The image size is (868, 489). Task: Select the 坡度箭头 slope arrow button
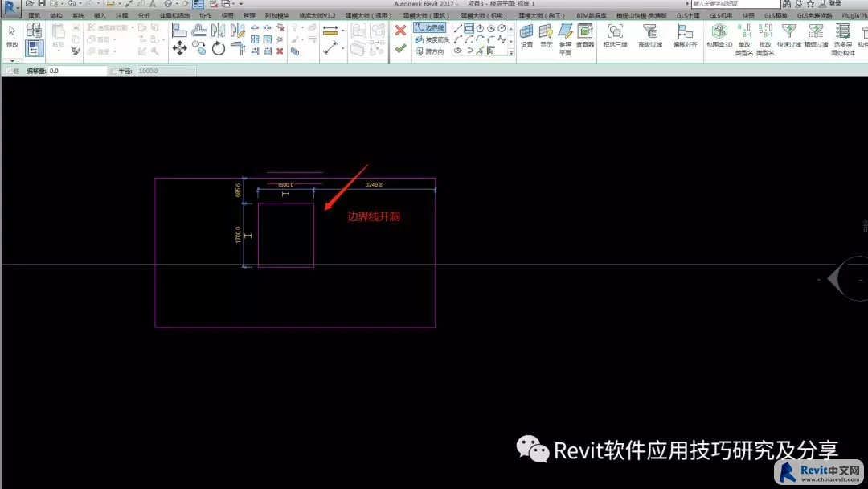pyautogui.click(x=432, y=39)
